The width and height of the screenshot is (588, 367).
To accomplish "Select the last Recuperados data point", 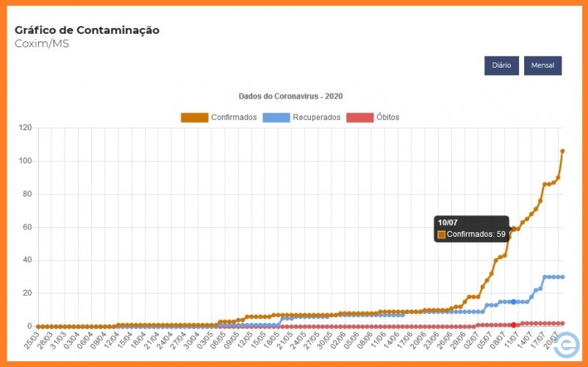I will coord(562,277).
